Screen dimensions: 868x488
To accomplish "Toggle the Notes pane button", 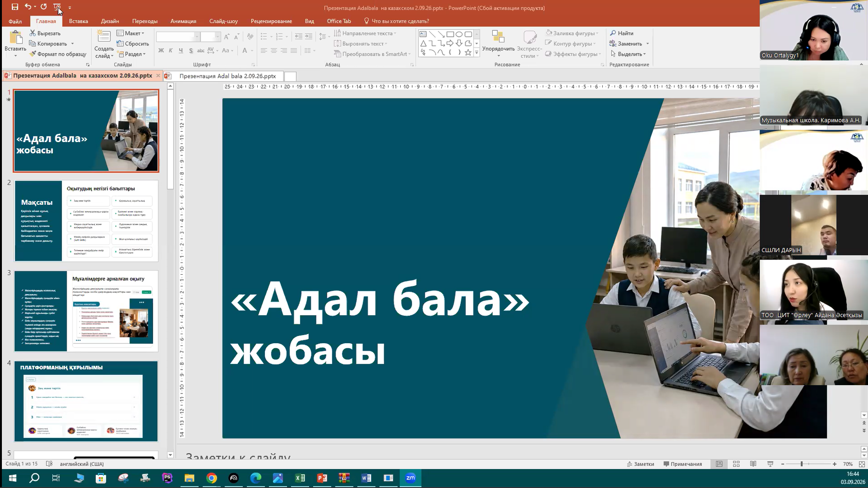I will pyautogui.click(x=640, y=464).
